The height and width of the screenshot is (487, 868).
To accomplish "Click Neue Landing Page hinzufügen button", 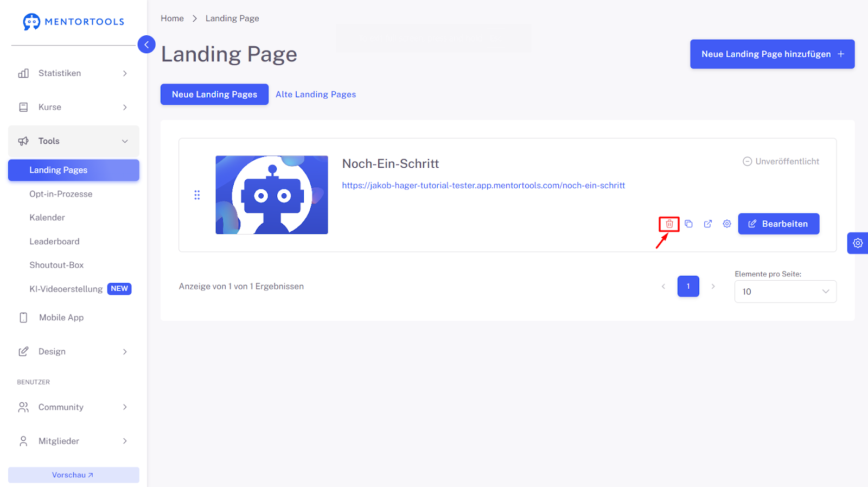I will click(x=772, y=54).
